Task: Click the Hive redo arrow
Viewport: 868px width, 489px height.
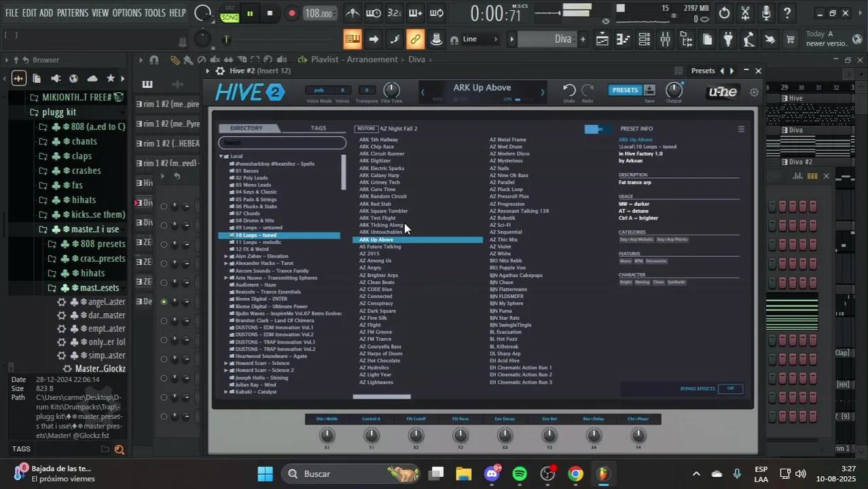Action: pos(587,90)
